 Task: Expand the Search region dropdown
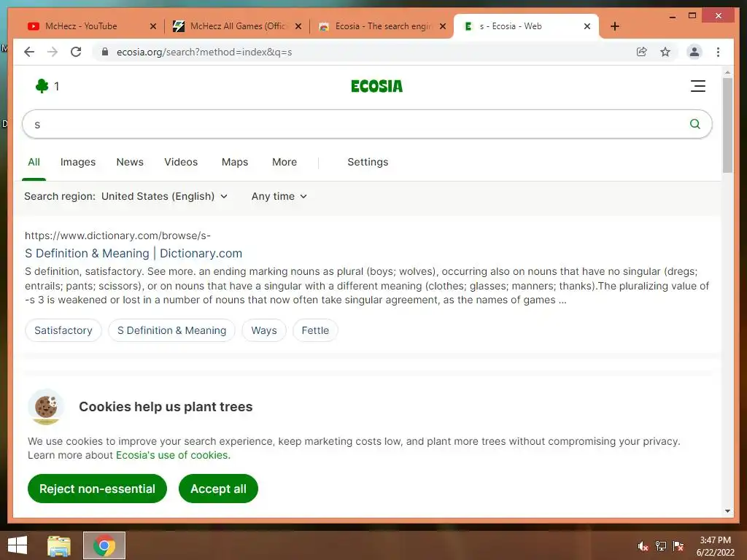(x=164, y=196)
